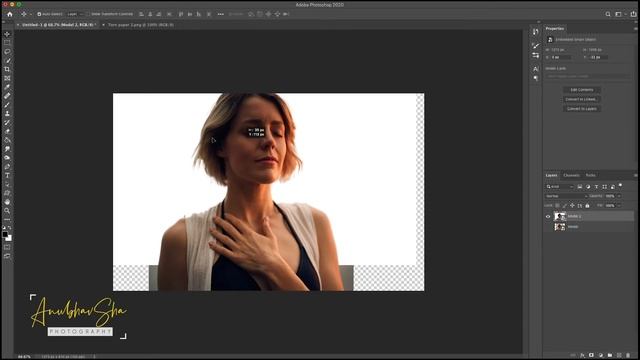Click Convert to Linked button

[582, 99]
